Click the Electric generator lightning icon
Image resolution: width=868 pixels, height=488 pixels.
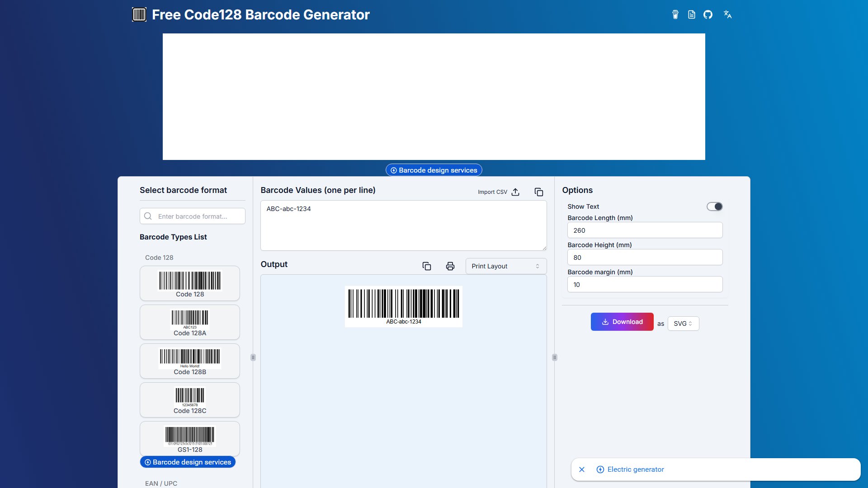point(600,469)
